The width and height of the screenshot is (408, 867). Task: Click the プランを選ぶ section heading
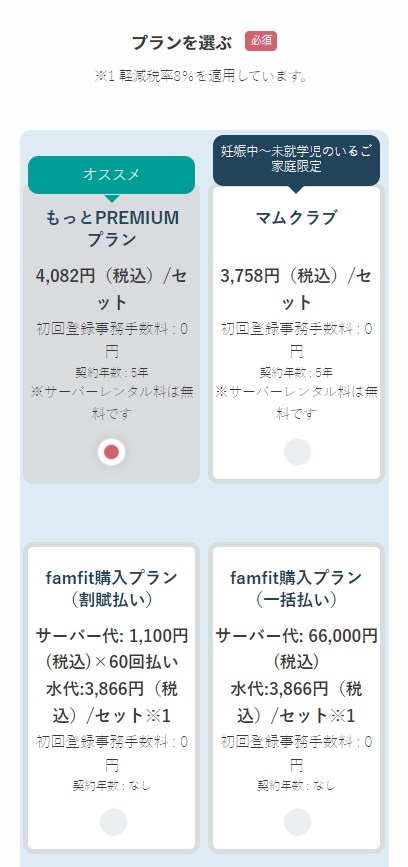pyautogui.click(x=182, y=42)
